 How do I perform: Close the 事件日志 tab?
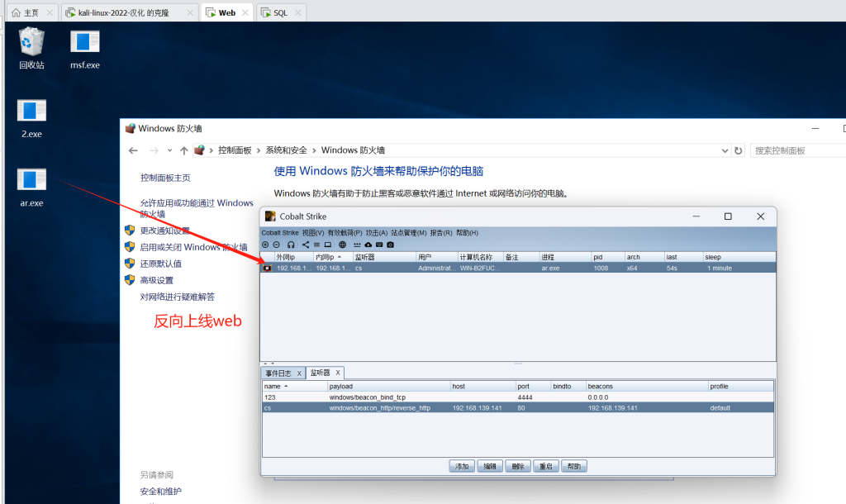299,373
